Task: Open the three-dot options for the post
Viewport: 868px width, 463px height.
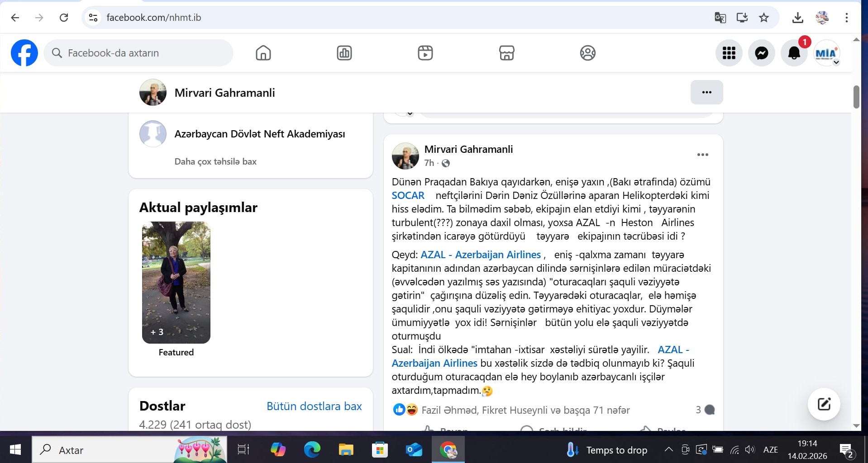Action: [702, 155]
